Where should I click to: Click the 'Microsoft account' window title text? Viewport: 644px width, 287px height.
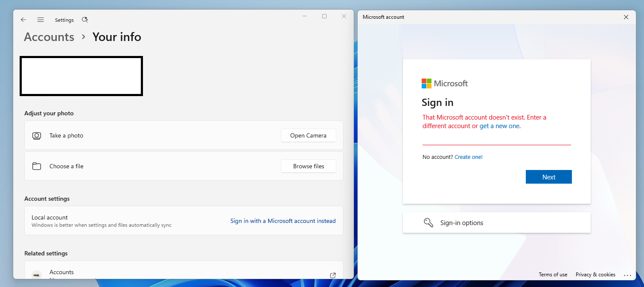point(383,17)
